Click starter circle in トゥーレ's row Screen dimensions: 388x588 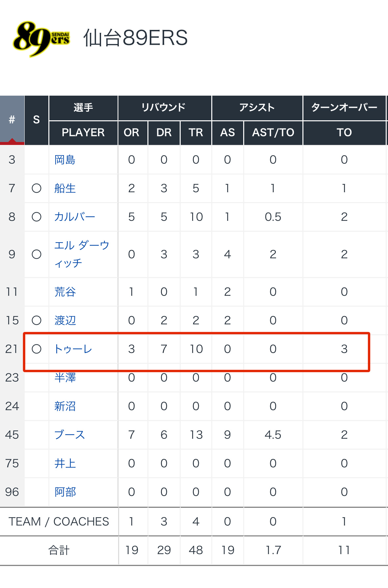point(37,349)
